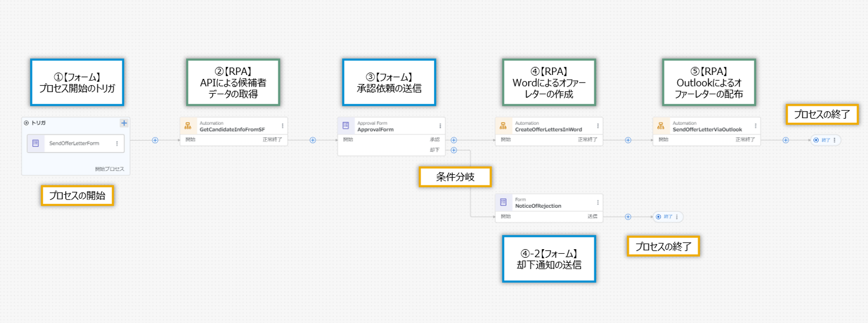Click the ApprovalForm approval form icon
The width and height of the screenshot is (868, 323).
(345, 126)
